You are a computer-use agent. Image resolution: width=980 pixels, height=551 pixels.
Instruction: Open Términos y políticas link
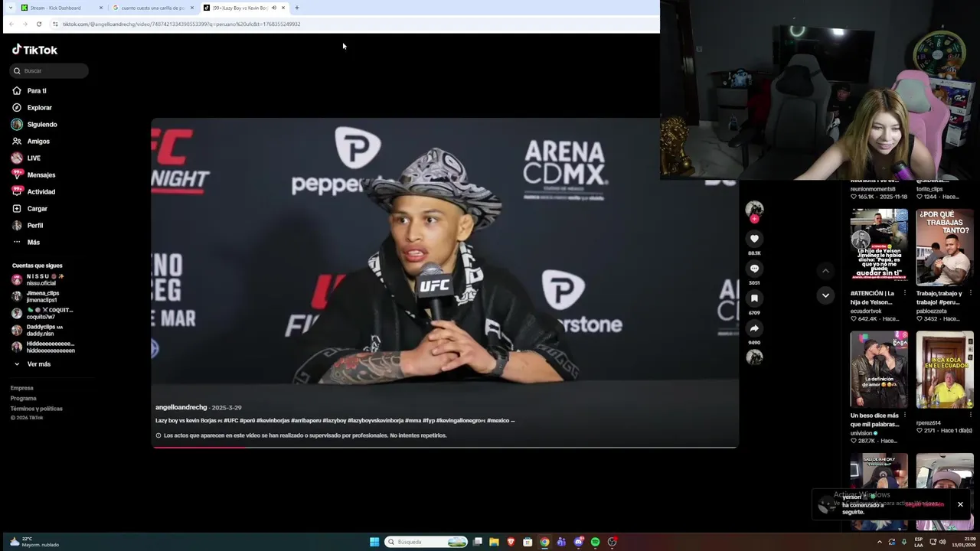[x=37, y=409]
